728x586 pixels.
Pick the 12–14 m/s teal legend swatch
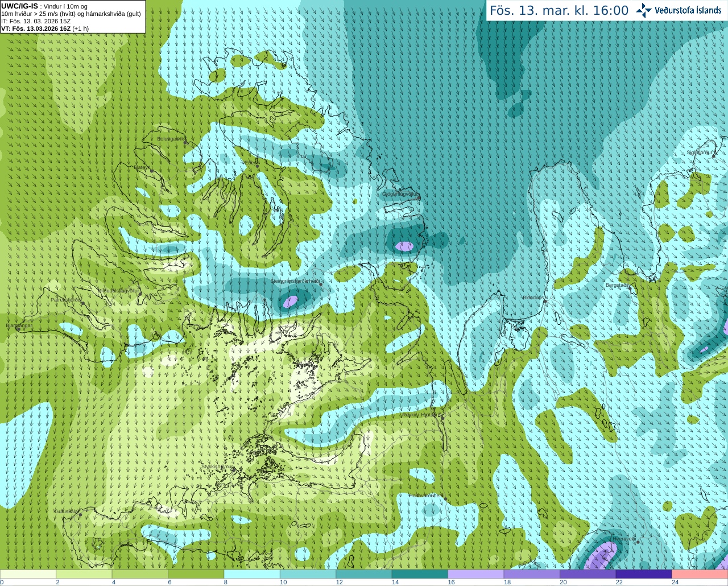364,574
